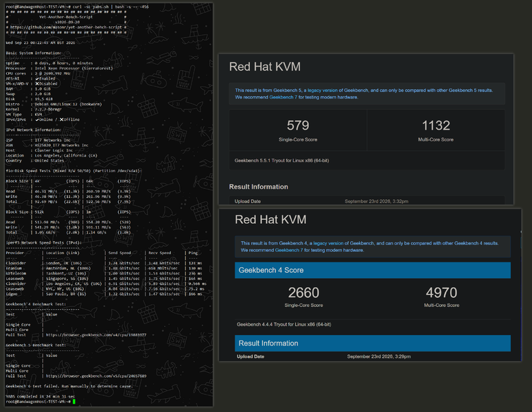
Task: Select the Geekbench 5 single-core score 579
Action: point(298,126)
